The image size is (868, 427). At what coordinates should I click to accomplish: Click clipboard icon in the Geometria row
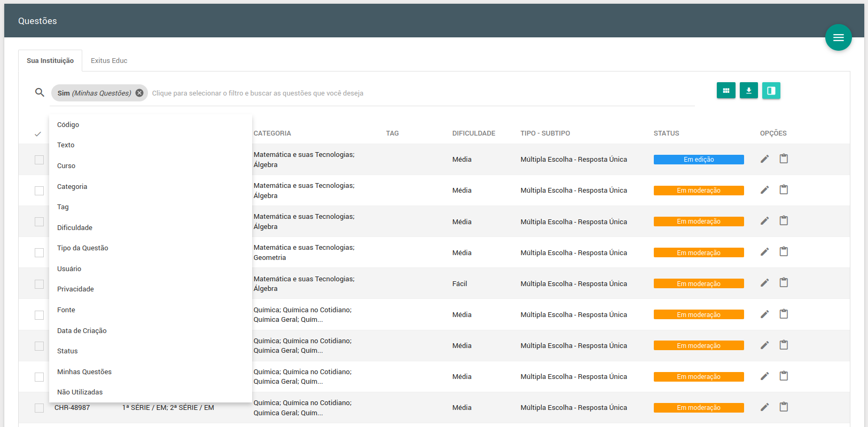[x=784, y=251]
